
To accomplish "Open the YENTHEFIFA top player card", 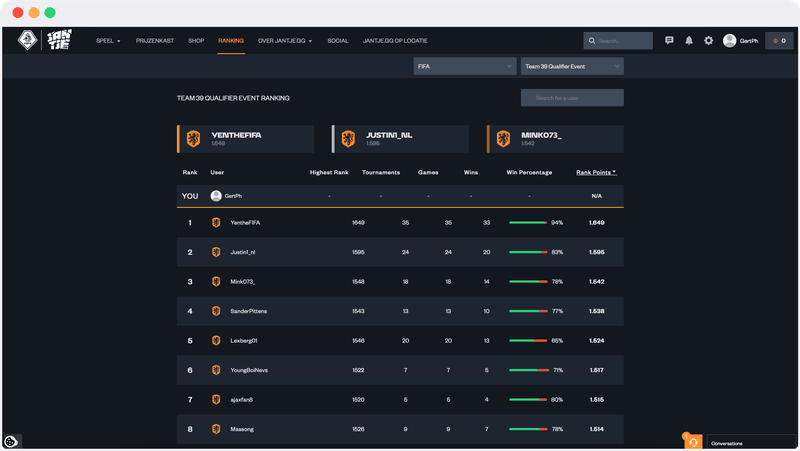I will click(x=245, y=139).
